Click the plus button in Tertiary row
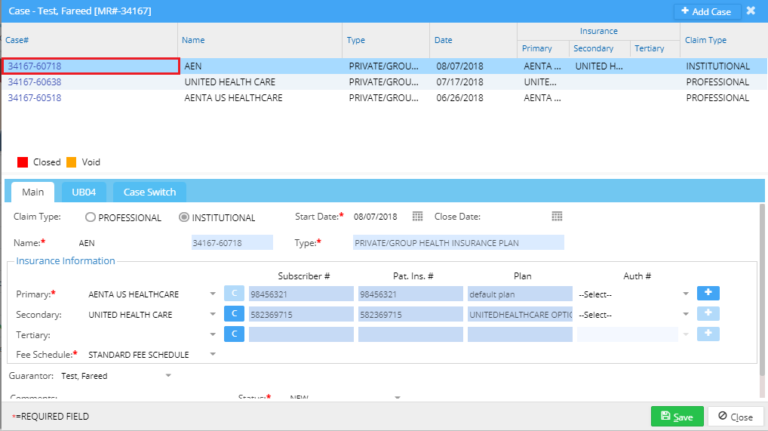The height and width of the screenshot is (431, 768). click(708, 334)
